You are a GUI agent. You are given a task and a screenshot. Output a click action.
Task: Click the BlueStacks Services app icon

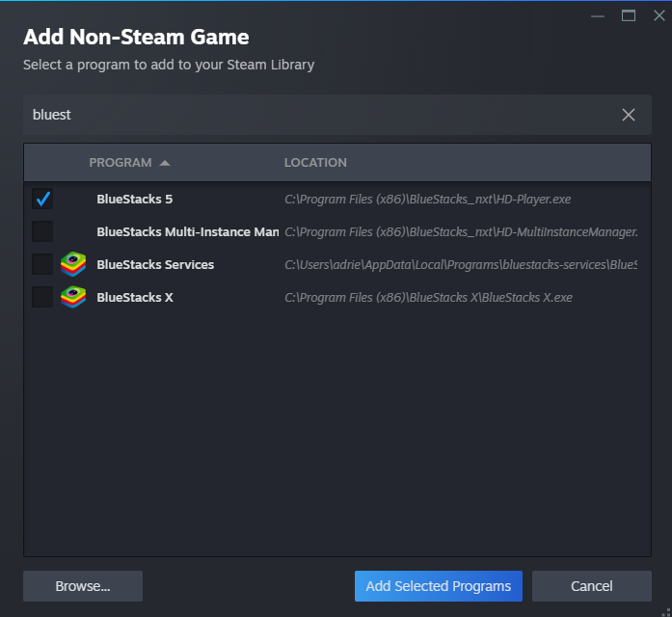point(73,264)
